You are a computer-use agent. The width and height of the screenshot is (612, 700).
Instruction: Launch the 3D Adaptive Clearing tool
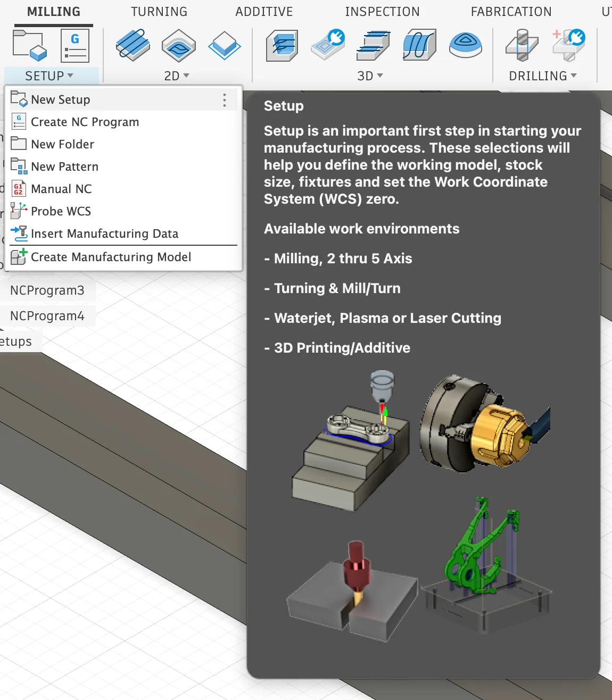(282, 45)
